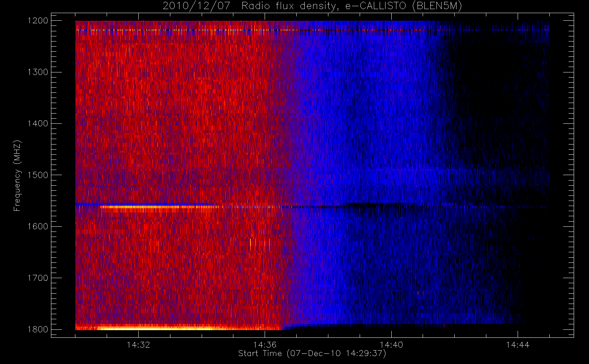
Task: Click the 1700 frequency tick label
Action: coord(38,278)
